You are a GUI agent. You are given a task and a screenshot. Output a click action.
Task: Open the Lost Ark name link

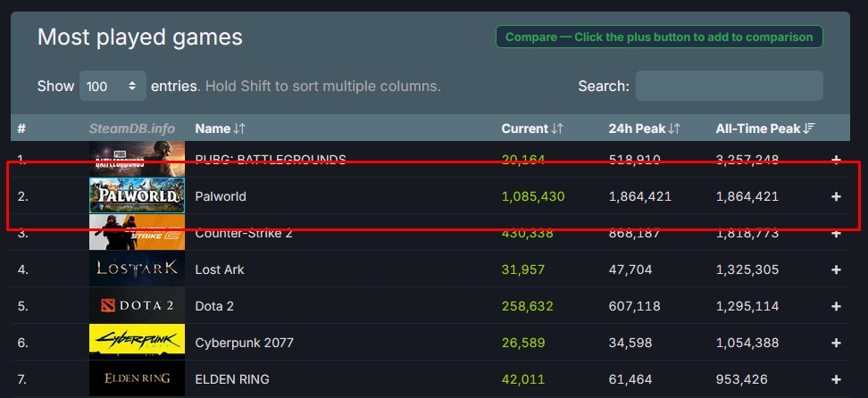(x=219, y=269)
